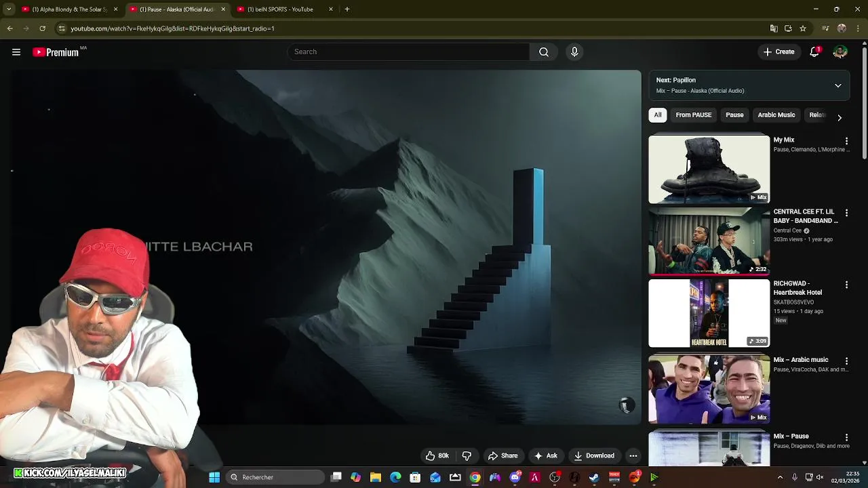Open Windows Start menu
This screenshot has width=868, height=488.
(214, 477)
